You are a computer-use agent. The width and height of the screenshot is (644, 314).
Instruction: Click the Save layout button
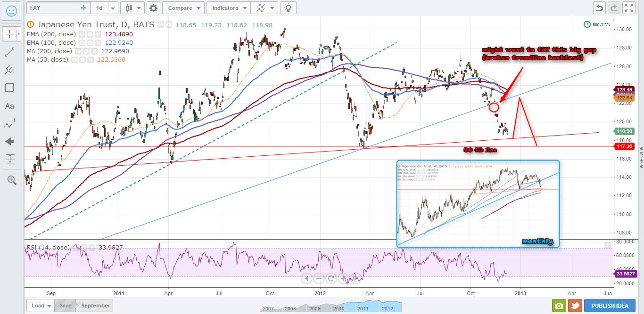point(66,306)
